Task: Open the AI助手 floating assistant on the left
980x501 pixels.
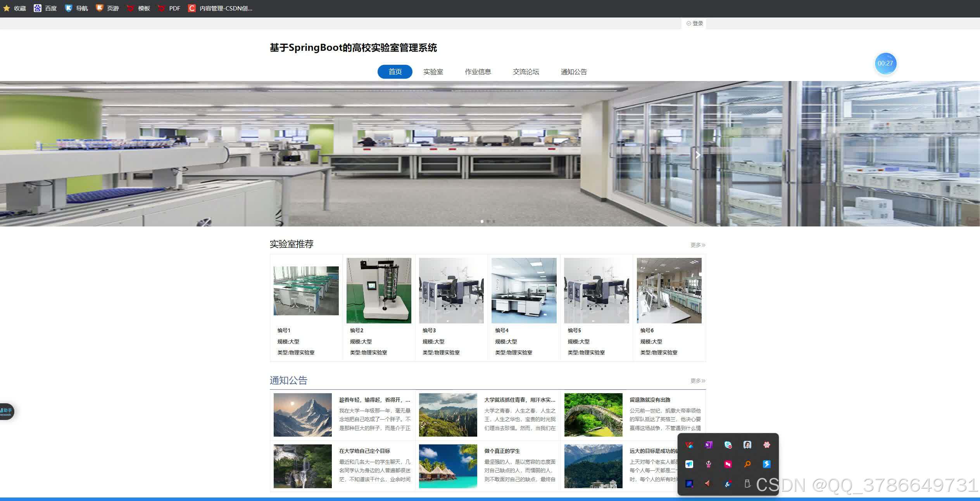Action: pyautogui.click(x=7, y=411)
